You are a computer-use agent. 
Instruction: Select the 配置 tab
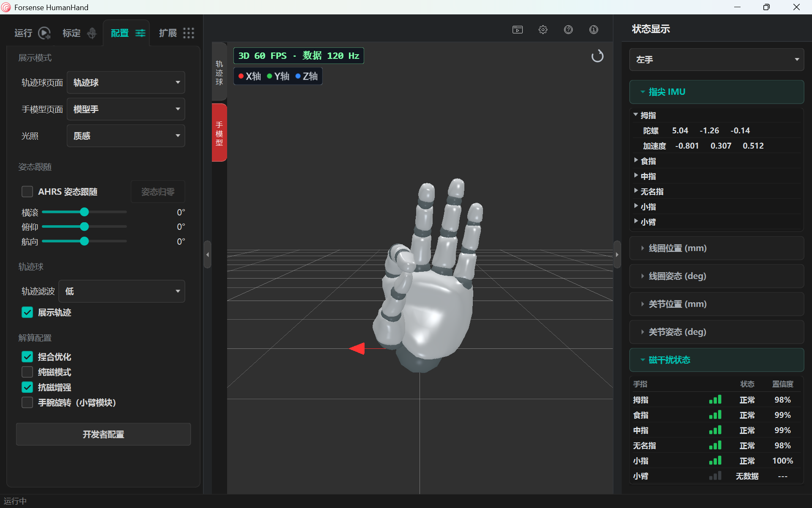pyautogui.click(x=127, y=33)
